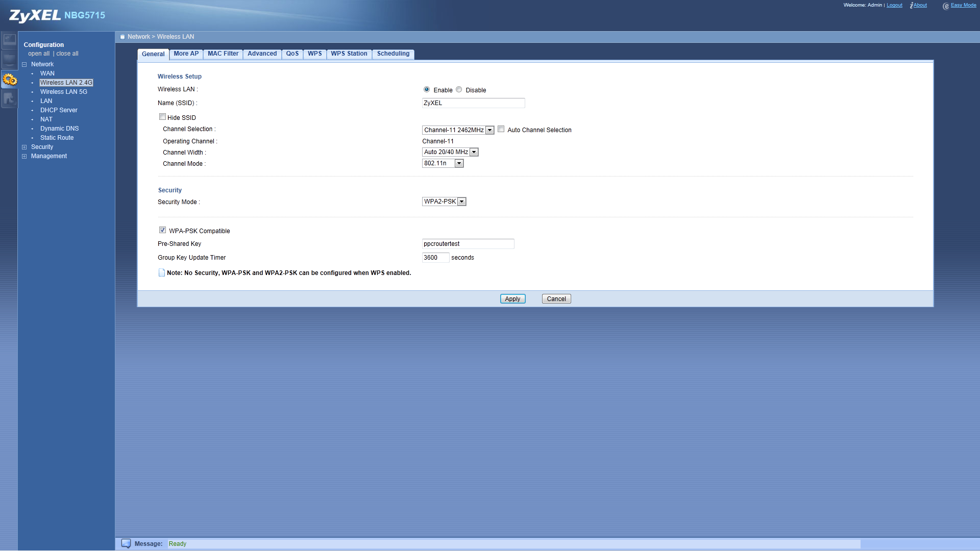The width and height of the screenshot is (980, 551).
Task: Open WAN in the Network tree
Action: coord(47,73)
